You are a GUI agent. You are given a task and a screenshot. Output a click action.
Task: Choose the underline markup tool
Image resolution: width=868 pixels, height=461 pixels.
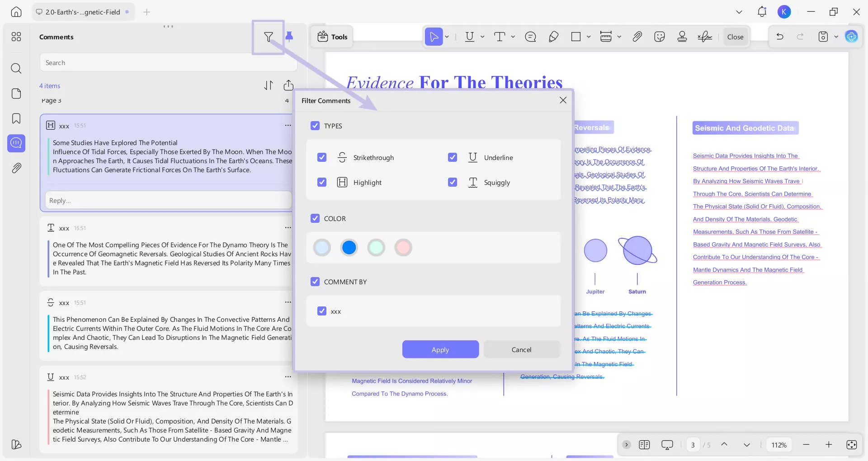click(x=470, y=37)
